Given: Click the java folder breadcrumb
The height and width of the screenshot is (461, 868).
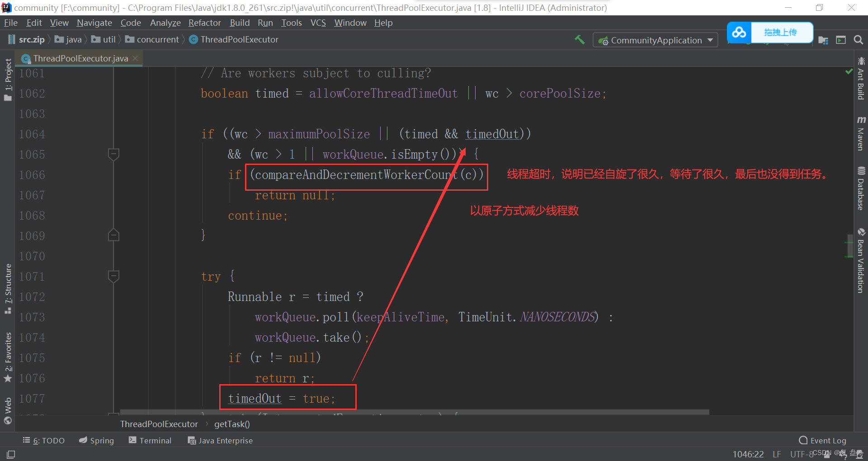Looking at the screenshot, I should click(x=68, y=40).
